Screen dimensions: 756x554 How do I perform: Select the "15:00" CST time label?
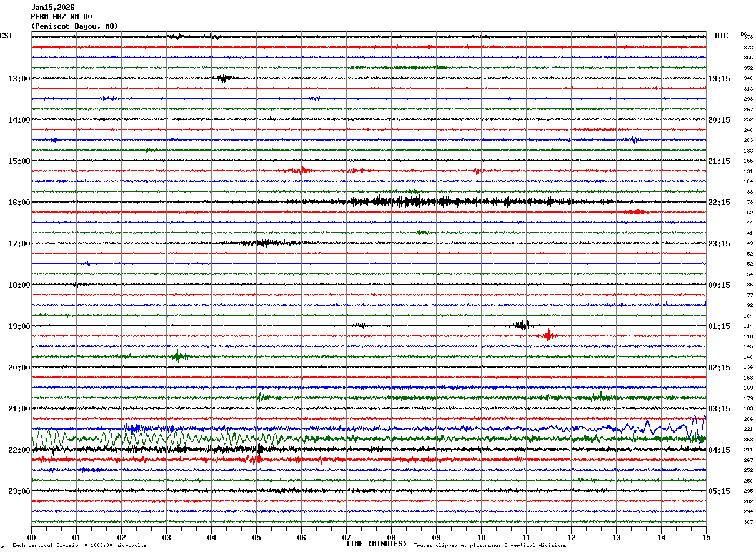(19, 161)
